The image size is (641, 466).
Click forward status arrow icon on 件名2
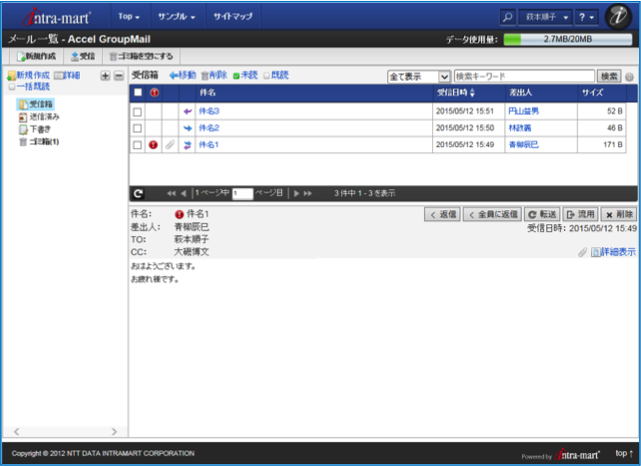pos(187,128)
